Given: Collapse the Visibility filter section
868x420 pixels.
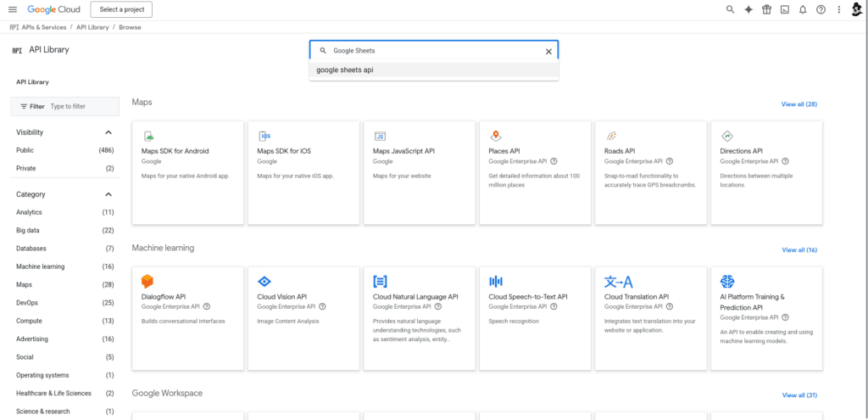Looking at the screenshot, I should tap(108, 132).
